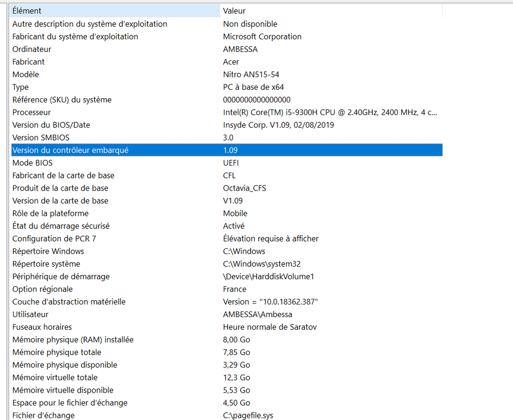513x420 pixels.
Task: Select the 'État du démarrage sécurisé' row
Action: [227, 226]
